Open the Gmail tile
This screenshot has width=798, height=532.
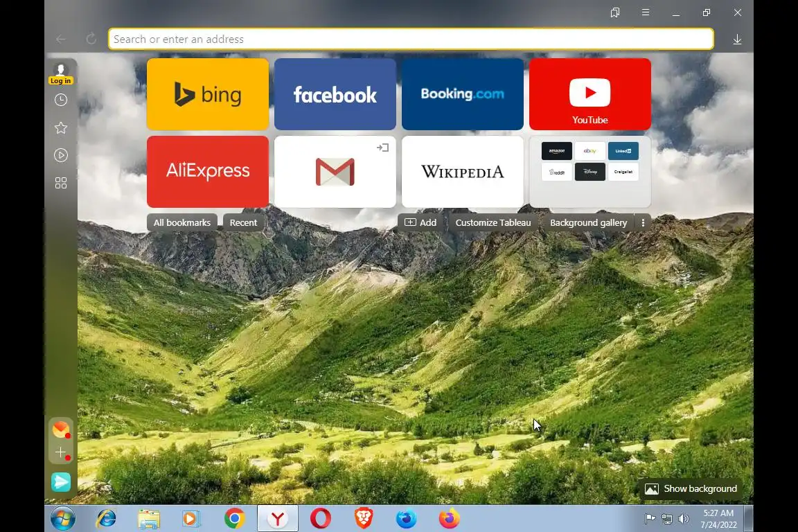click(x=335, y=172)
